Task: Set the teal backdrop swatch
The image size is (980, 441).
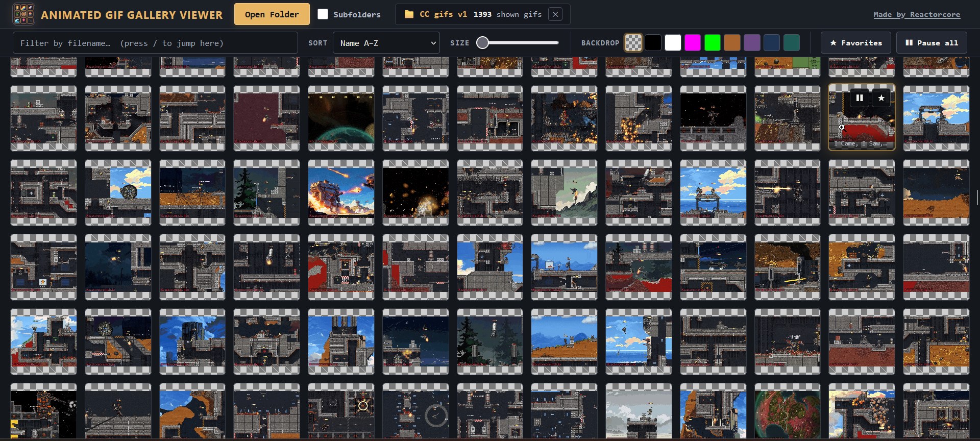Action: tap(792, 43)
